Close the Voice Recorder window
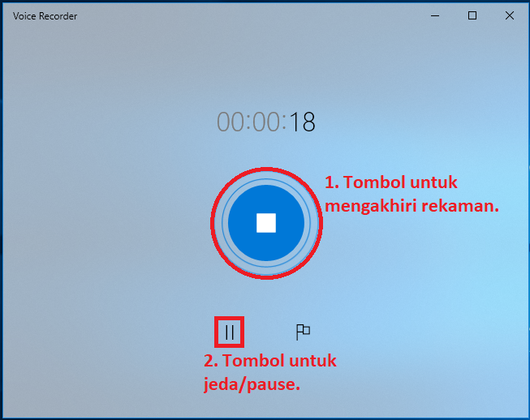The height and width of the screenshot is (420, 530). 510,15
